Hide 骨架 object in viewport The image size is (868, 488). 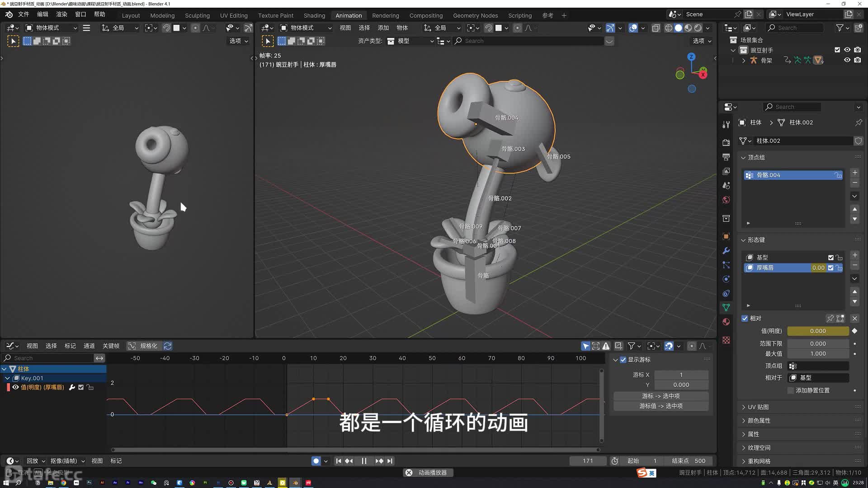click(x=847, y=60)
